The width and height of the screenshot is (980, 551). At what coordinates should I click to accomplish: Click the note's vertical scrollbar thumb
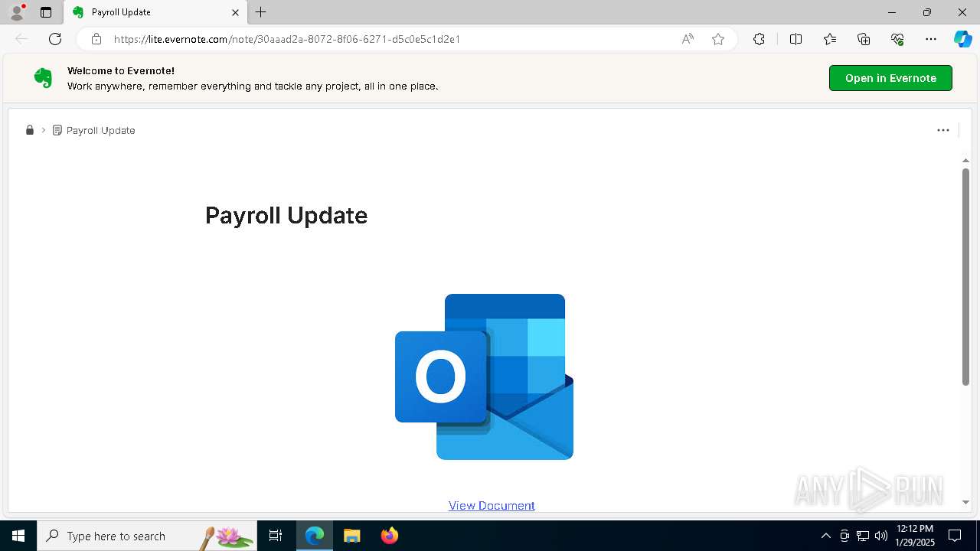965,275
